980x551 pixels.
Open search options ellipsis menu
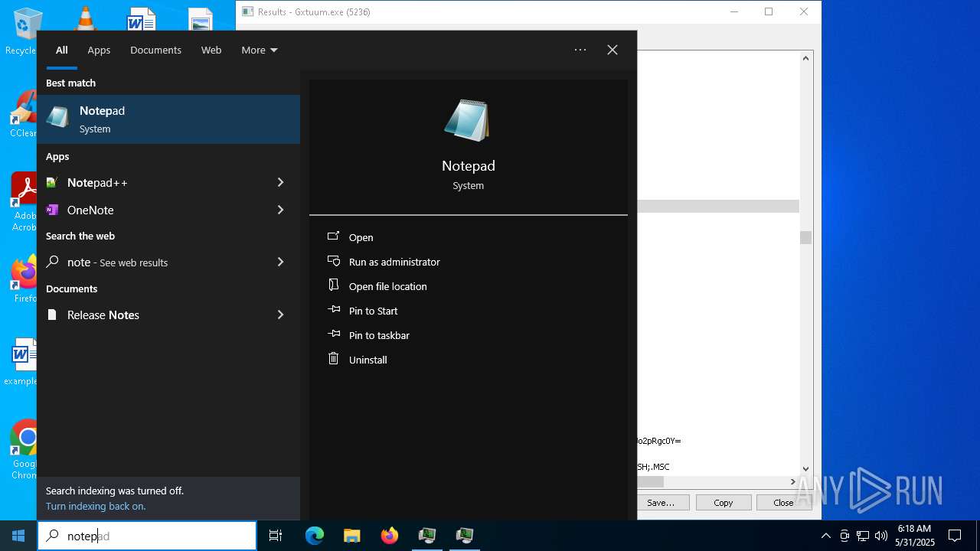580,50
